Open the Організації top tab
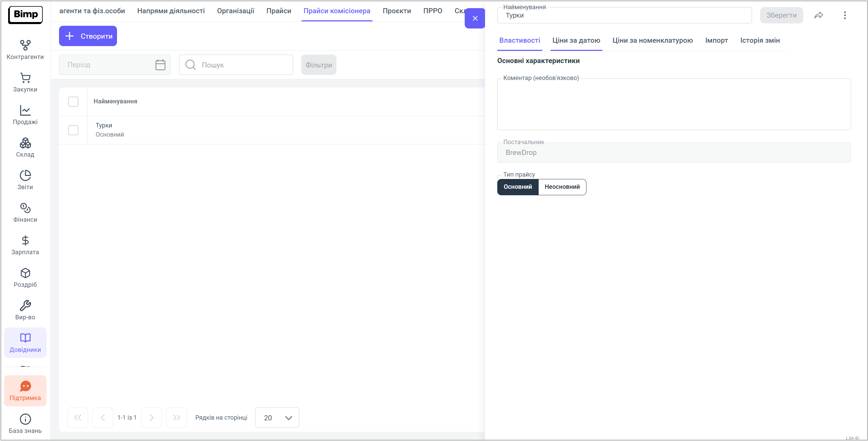Screen dimensions: 868x441 coord(235,11)
